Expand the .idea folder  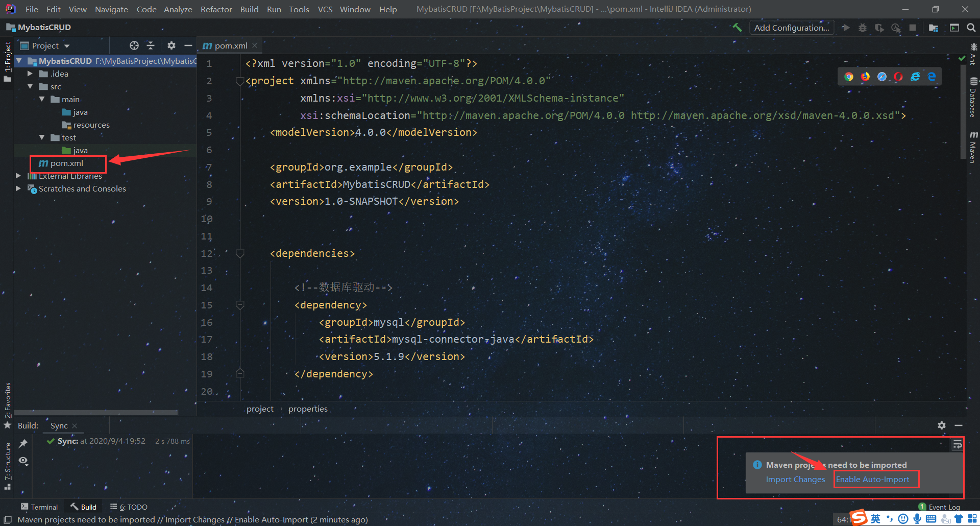30,74
